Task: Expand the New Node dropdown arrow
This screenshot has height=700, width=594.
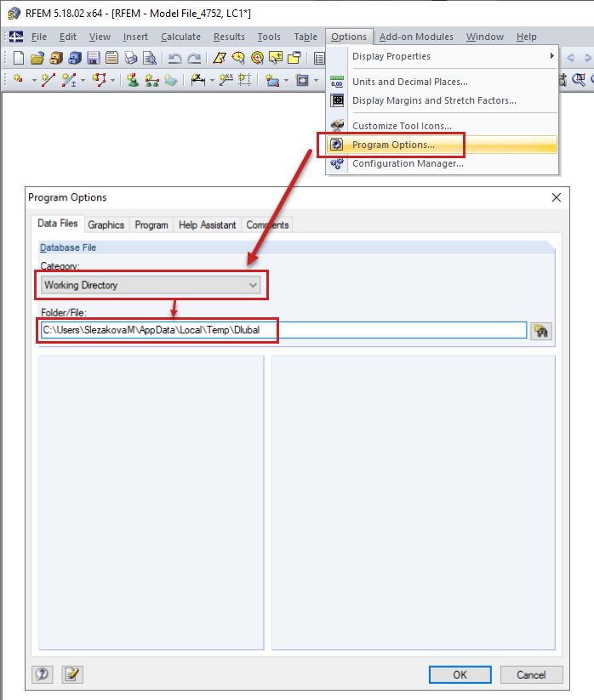Action: 34,80
